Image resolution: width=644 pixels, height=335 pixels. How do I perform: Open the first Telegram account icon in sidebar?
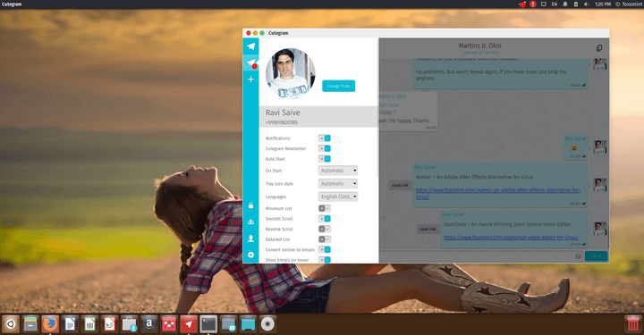(x=250, y=46)
